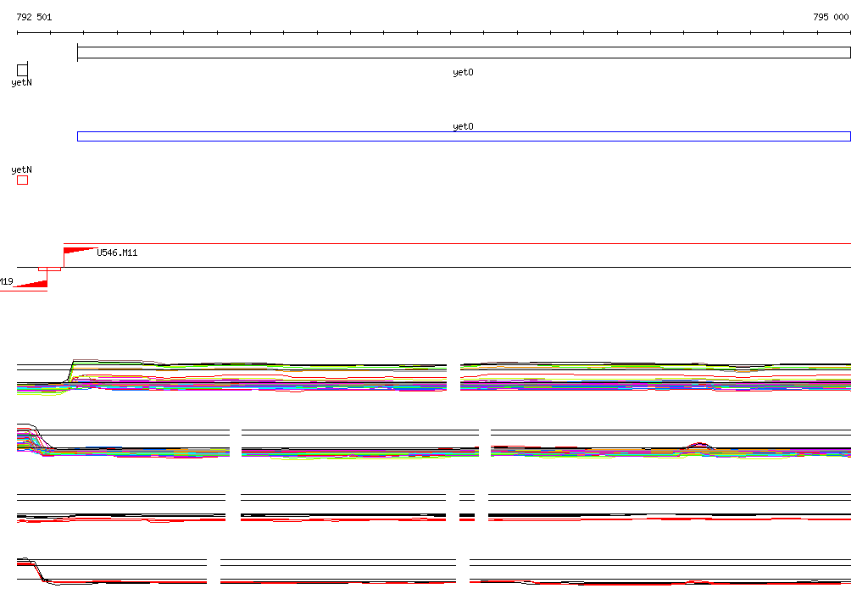868x605 pixels.
Task: Click the small black yetN gene box
Action: pyautogui.click(x=22, y=70)
